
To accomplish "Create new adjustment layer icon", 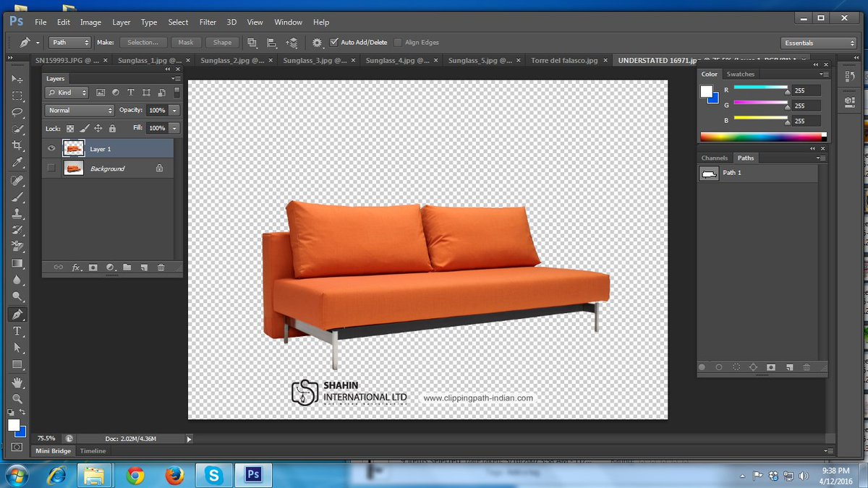I will pyautogui.click(x=110, y=267).
